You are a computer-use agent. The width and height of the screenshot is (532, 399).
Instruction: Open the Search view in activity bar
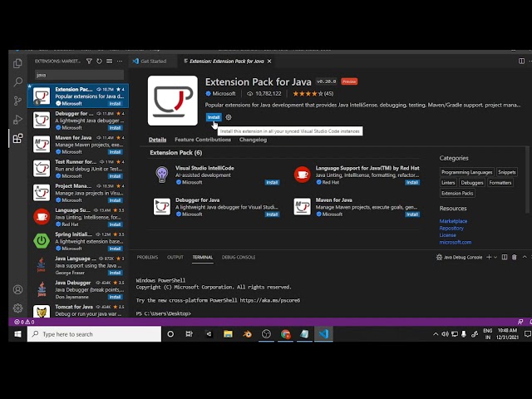click(17, 81)
